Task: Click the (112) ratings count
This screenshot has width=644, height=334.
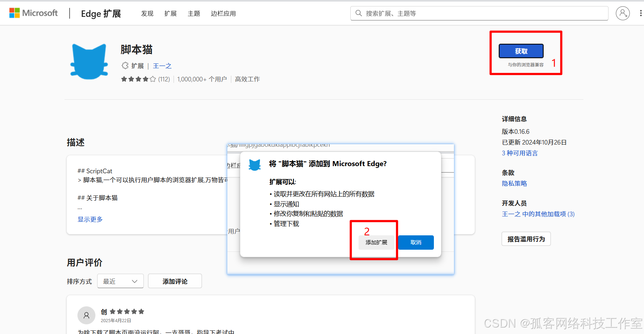Action: (164, 79)
